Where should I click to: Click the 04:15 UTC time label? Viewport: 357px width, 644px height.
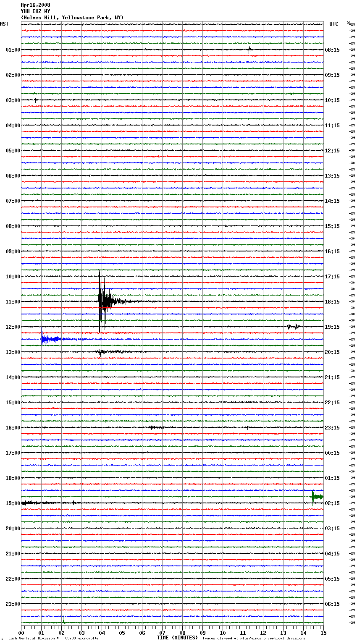point(332,554)
